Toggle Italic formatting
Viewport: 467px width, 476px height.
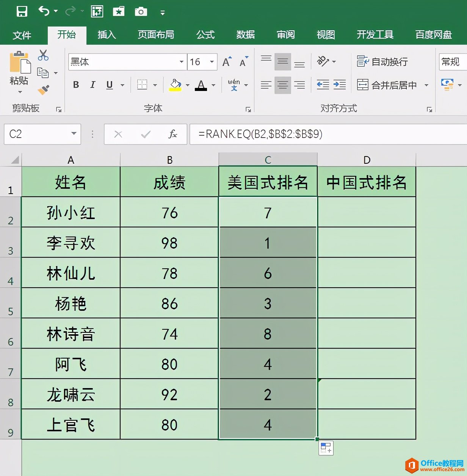click(93, 85)
